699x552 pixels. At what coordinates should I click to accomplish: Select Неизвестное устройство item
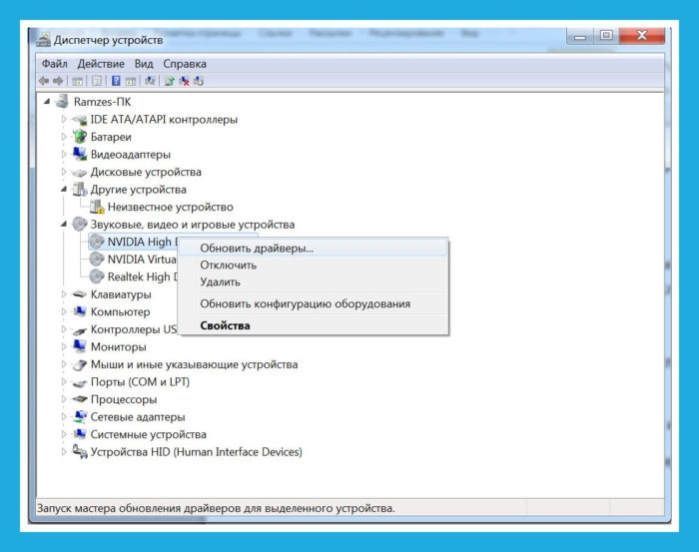pyautogui.click(x=170, y=207)
